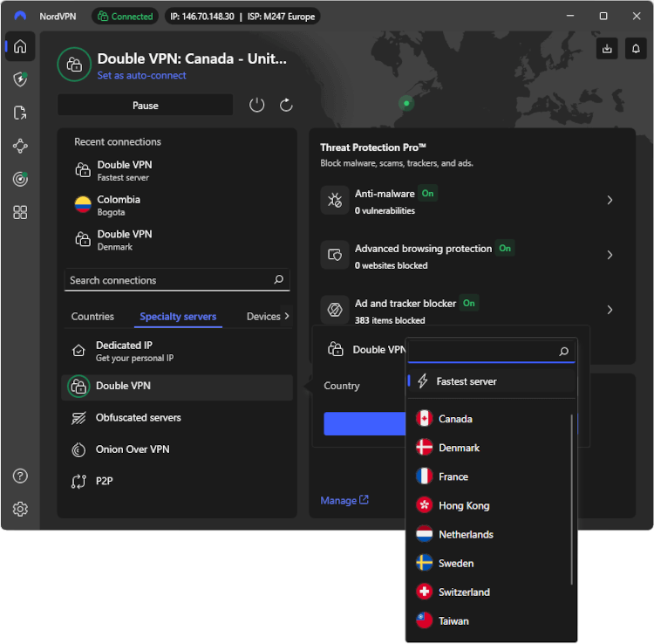Click the Obfuscated servers icon
This screenshot has width=654, height=644.
point(78,418)
